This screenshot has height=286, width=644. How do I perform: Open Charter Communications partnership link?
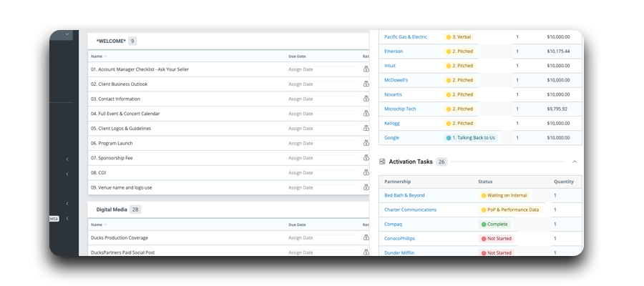tap(410, 209)
